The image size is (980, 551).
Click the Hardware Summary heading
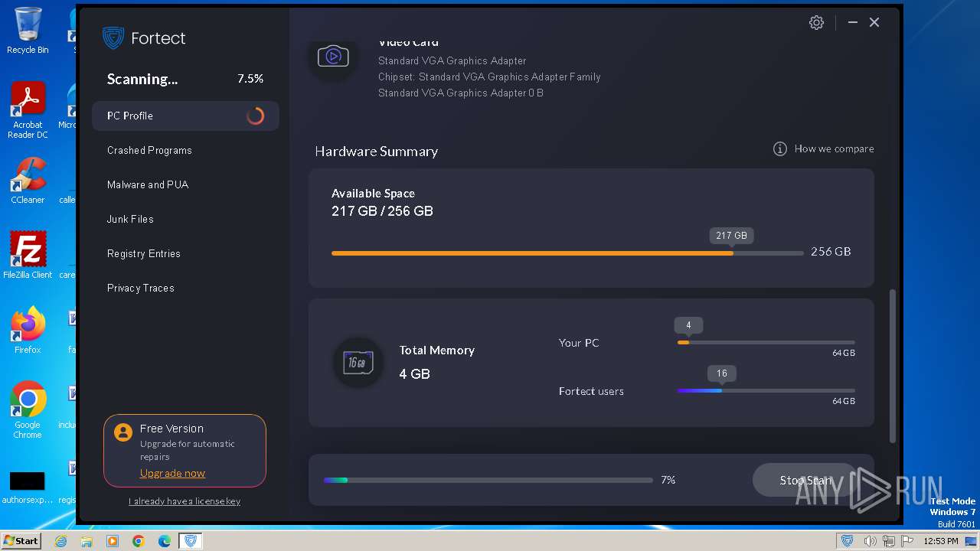377,152
